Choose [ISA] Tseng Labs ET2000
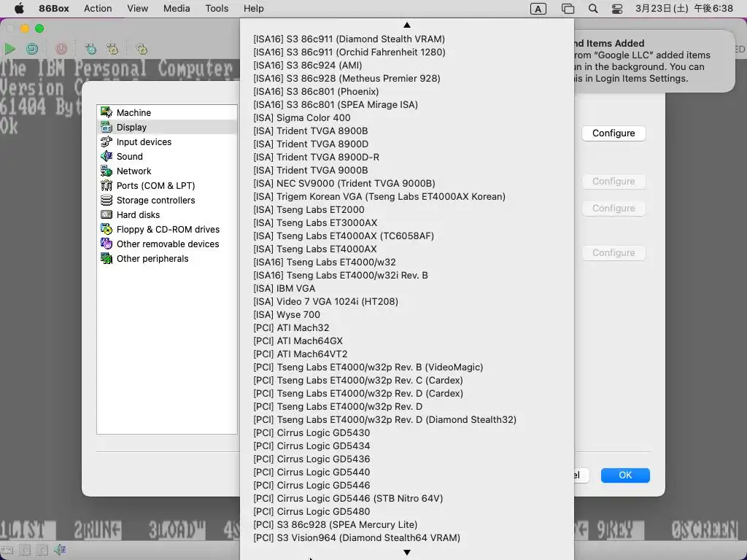 click(407, 209)
